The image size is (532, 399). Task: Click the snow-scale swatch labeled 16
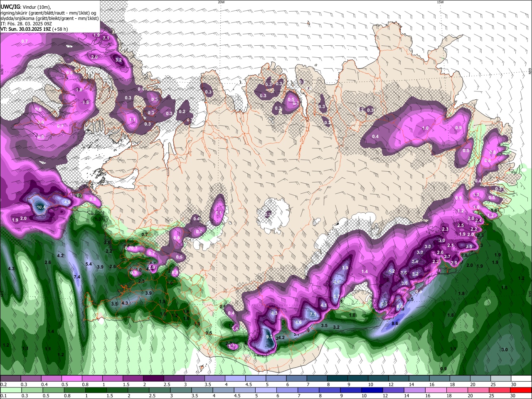tap(439, 378)
